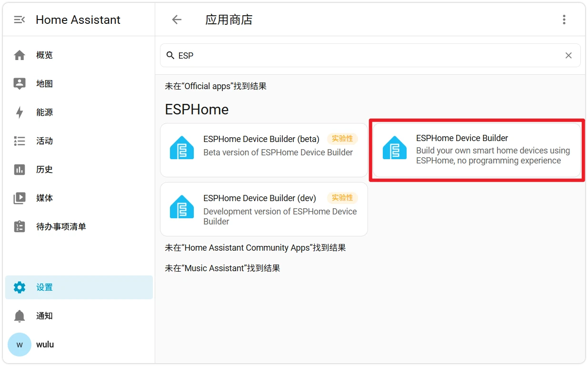588x366 pixels.
Task: Open the wulu profile entry
Action: [x=79, y=345]
